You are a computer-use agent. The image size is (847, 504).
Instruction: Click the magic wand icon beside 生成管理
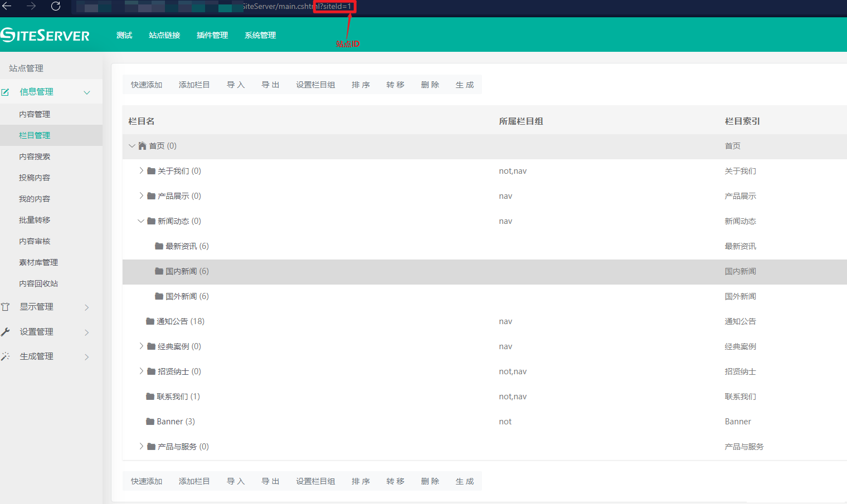coord(6,356)
